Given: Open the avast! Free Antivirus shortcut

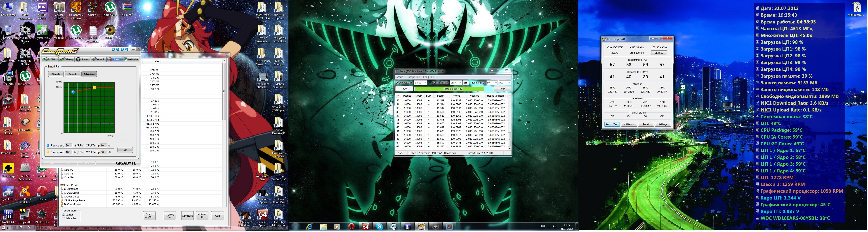Looking at the screenshot, I should pyautogui.click(x=25, y=195).
